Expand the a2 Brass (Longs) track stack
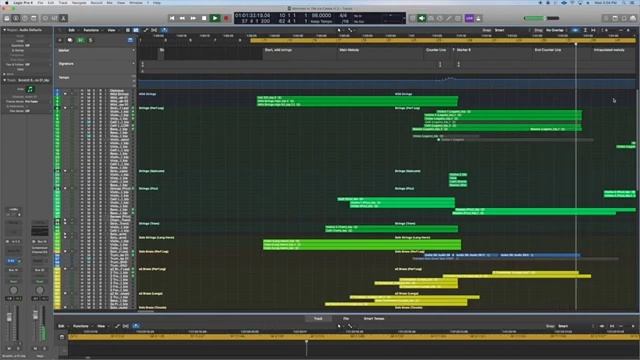 (65, 293)
